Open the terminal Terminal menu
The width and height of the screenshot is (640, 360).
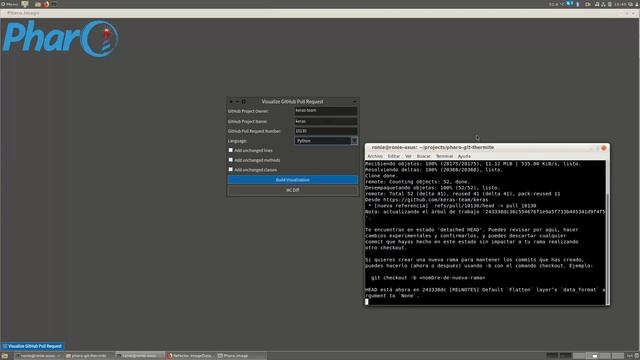(x=444, y=156)
